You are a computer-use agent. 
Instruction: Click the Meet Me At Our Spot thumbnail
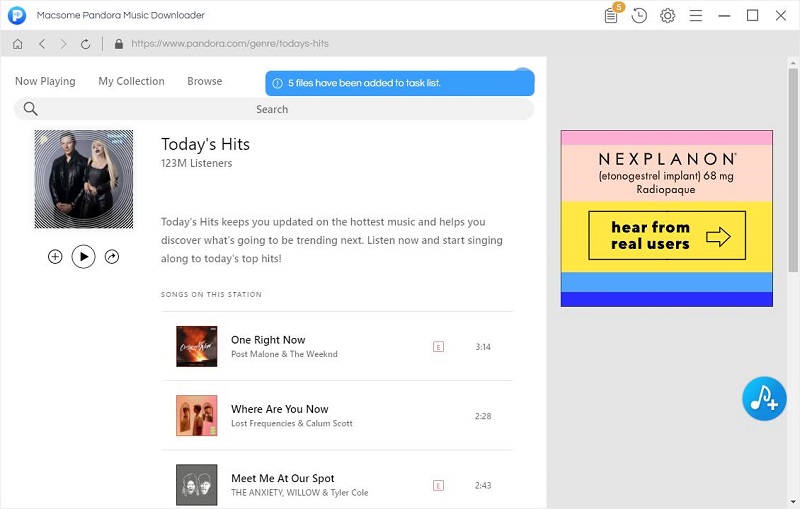pyautogui.click(x=196, y=485)
